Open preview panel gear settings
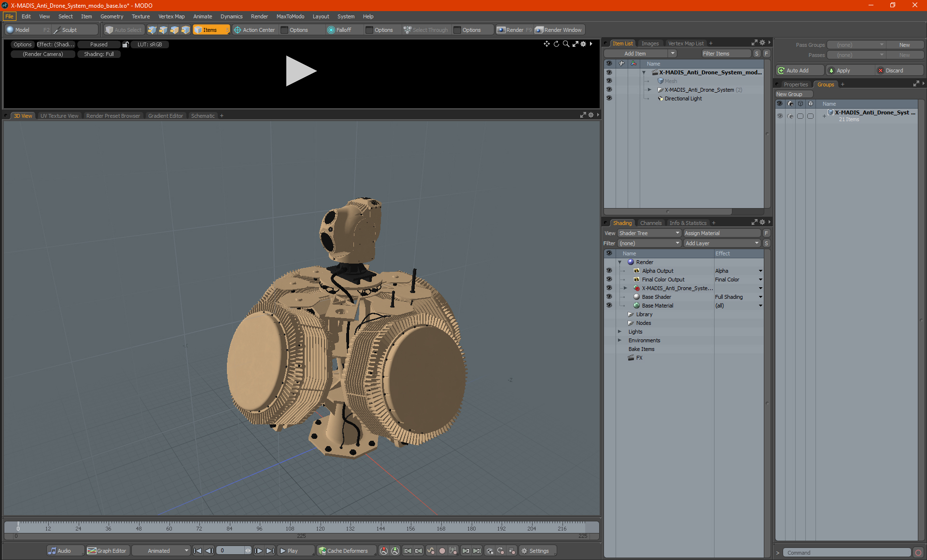Viewport: 927px width, 560px height. (583, 44)
